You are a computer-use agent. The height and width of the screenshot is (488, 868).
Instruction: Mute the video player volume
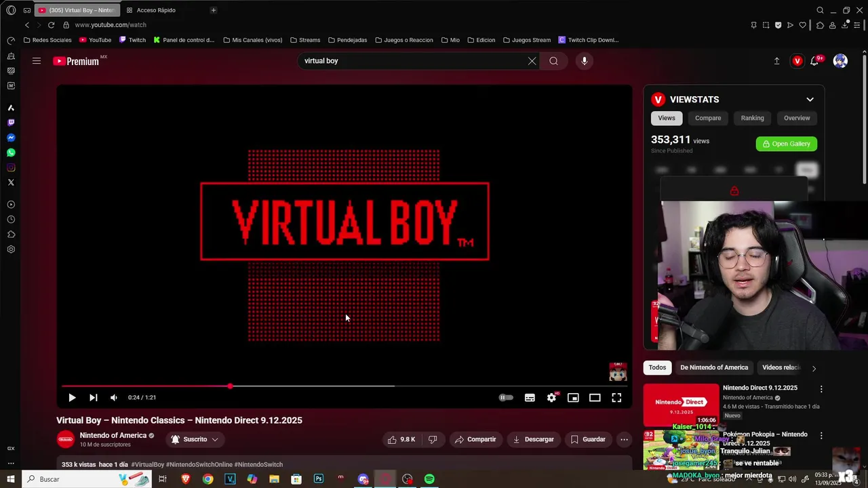click(114, 398)
